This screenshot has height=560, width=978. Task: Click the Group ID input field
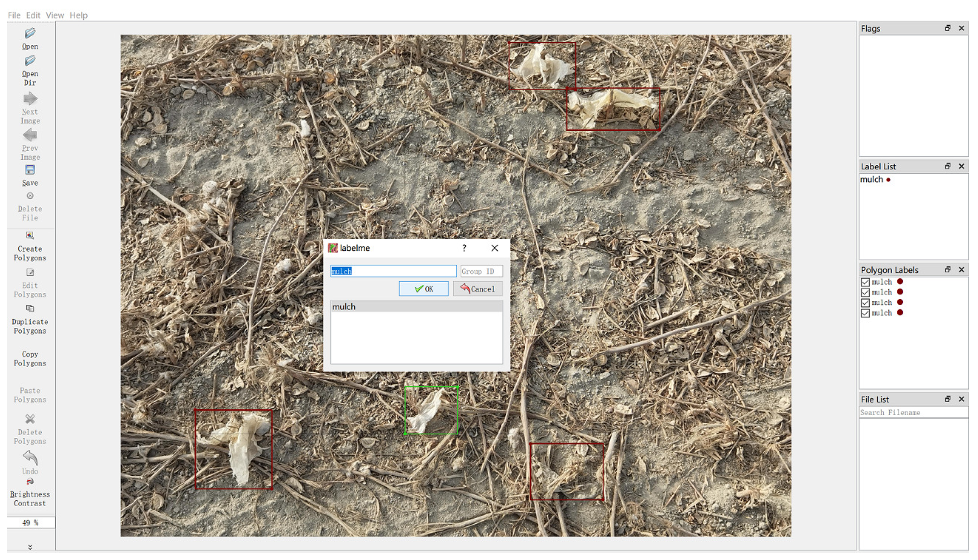pos(481,271)
